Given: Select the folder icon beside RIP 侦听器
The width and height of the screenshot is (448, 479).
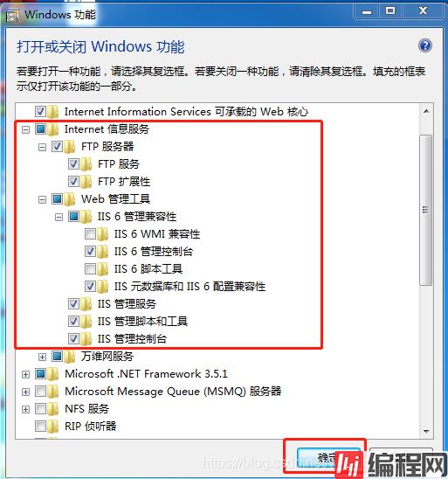Looking at the screenshot, I should [x=53, y=427].
